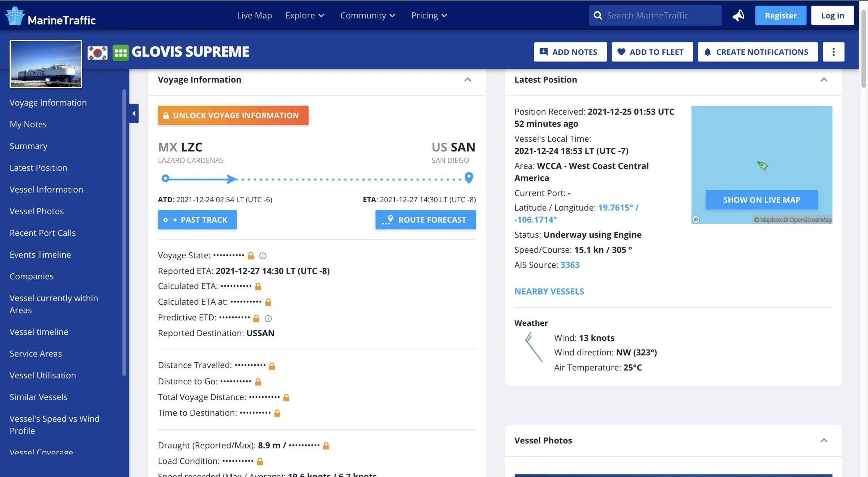868x477 pixels.
Task: Click the info icon beside Voyage State
Action: (263, 256)
